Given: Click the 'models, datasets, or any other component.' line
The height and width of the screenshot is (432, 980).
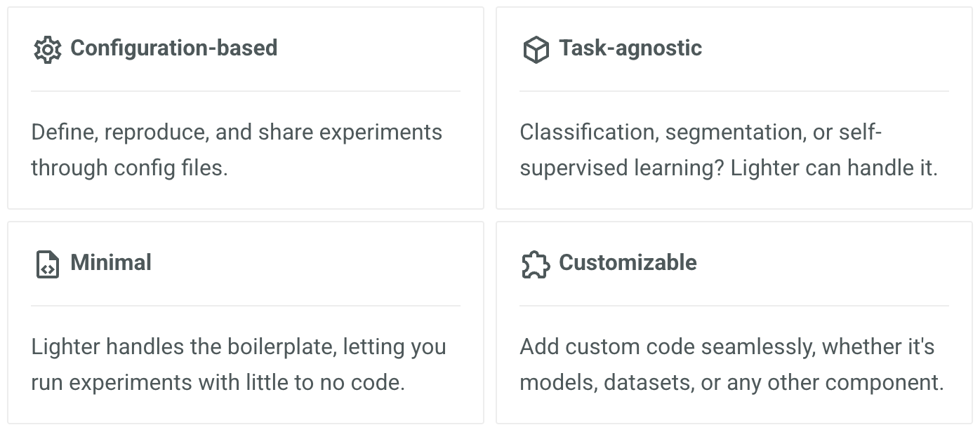Looking at the screenshot, I should [731, 383].
